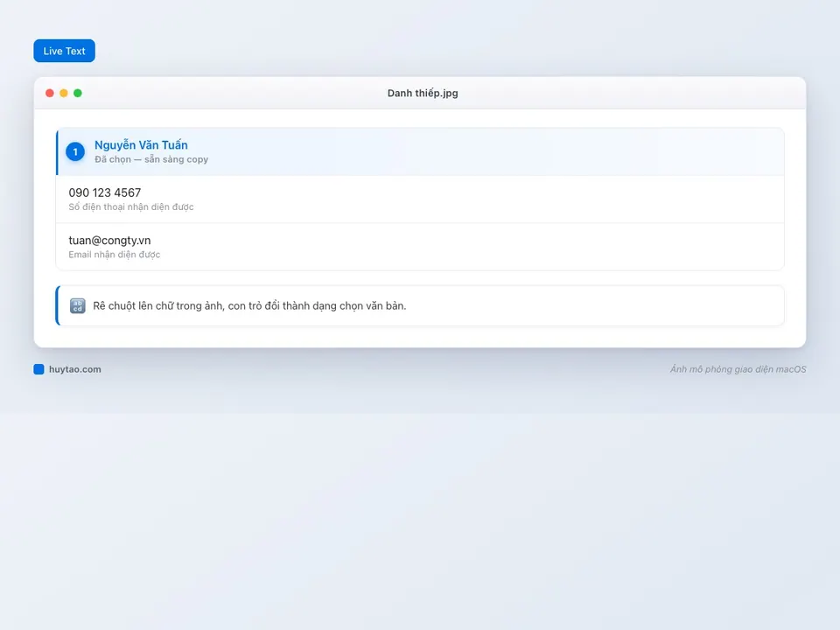Open the huytao.com link
This screenshot has height=630, width=840.
pos(75,369)
